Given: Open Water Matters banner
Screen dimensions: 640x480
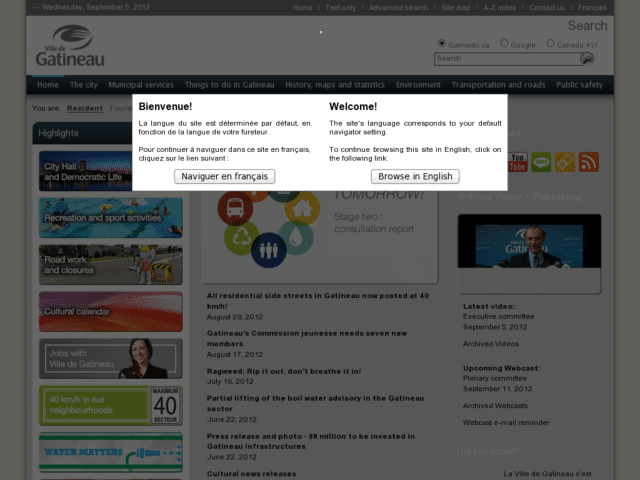Looking at the screenshot, I should pyautogui.click(x=111, y=452).
